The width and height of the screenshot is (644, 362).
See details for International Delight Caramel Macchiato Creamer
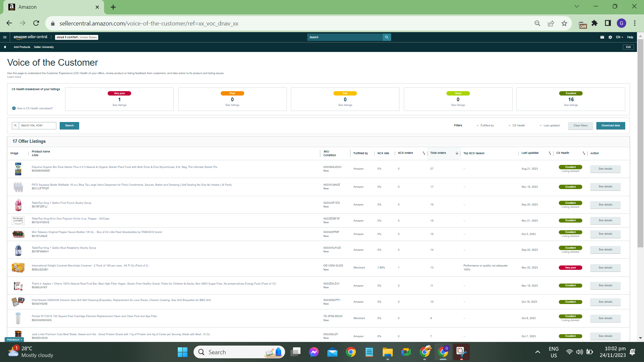click(605, 268)
